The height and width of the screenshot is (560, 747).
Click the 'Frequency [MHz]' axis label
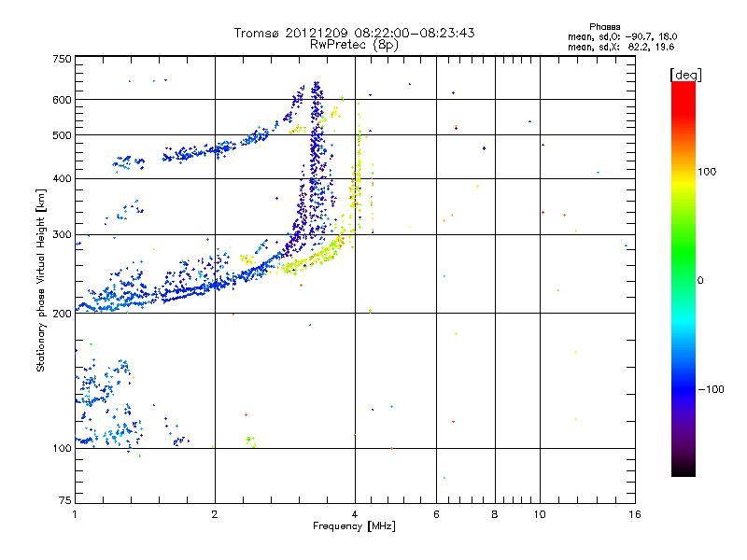point(354,526)
